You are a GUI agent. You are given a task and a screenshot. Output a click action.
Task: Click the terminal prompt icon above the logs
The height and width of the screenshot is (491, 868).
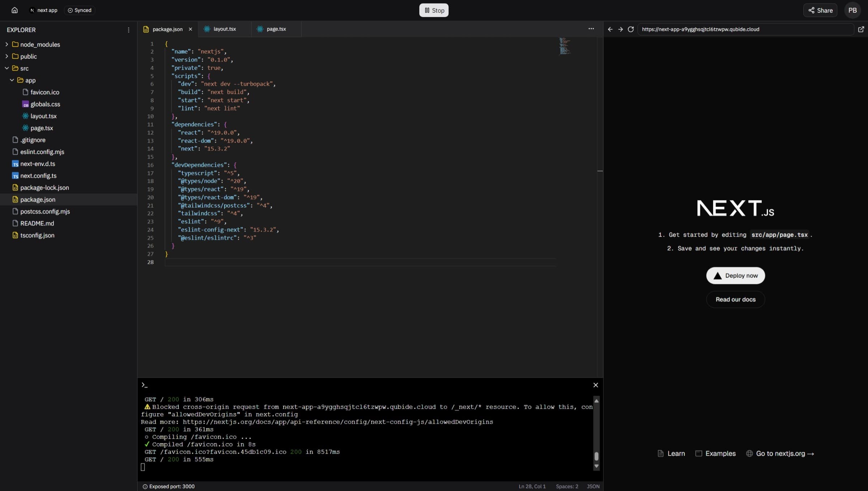(144, 385)
